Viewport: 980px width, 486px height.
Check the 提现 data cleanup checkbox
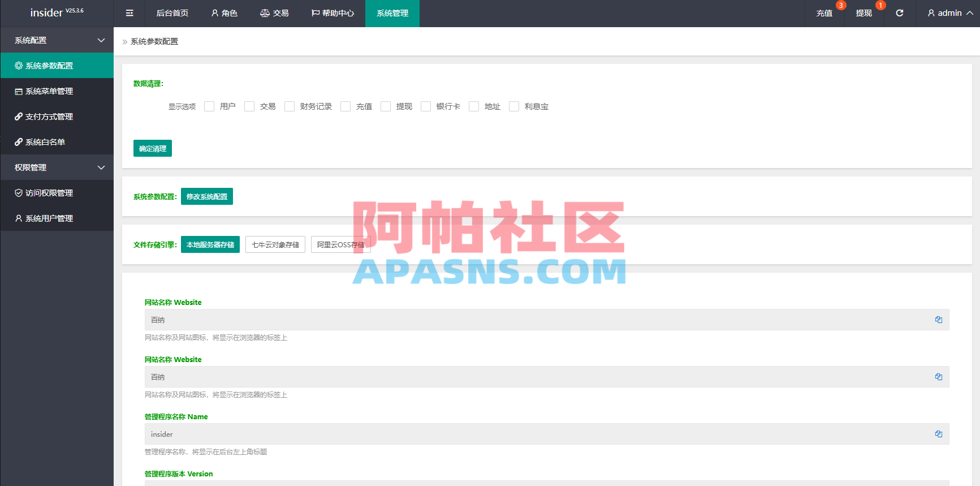pyautogui.click(x=386, y=106)
